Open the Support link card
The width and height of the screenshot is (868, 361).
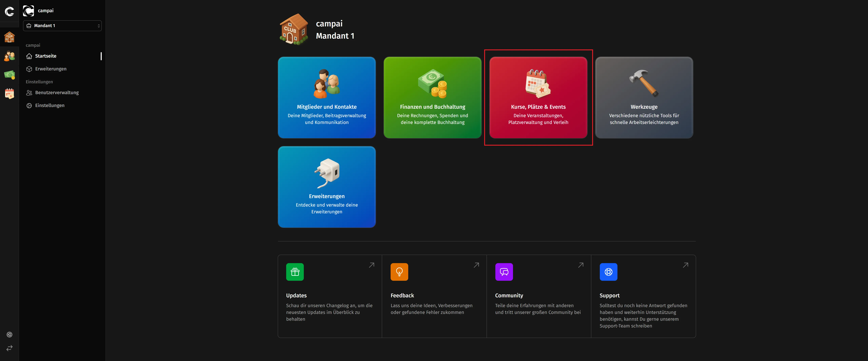tap(643, 296)
